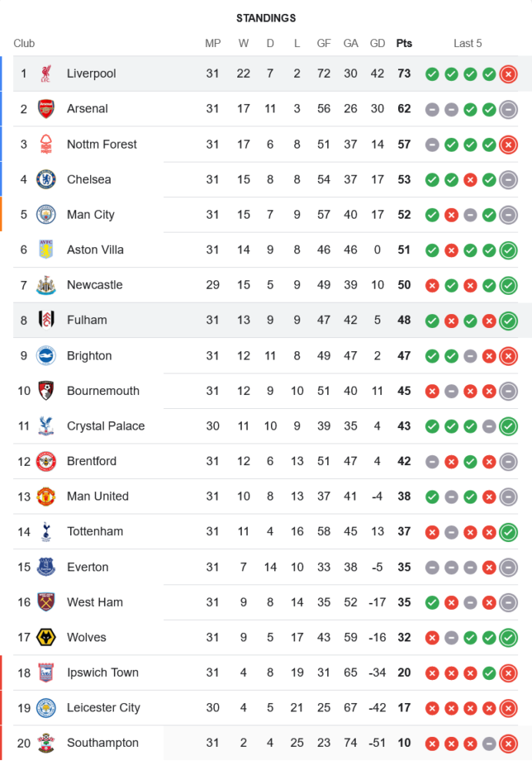Image resolution: width=532 pixels, height=770 pixels.
Task: Select the Newcastle club crest icon
Action: click(46, 285)
